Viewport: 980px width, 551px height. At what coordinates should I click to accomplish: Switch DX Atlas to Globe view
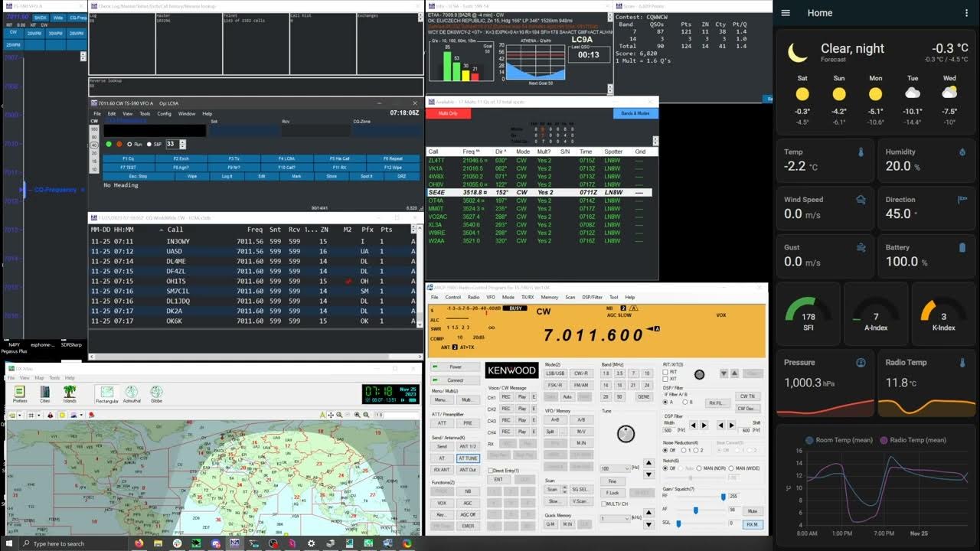[x=156, y=394]
